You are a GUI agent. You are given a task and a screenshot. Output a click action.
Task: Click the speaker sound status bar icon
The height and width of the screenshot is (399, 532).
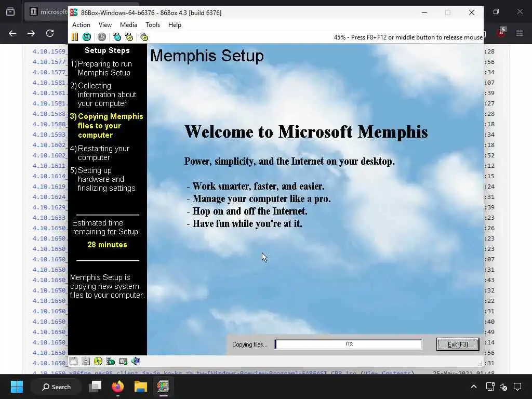point(136,362)
